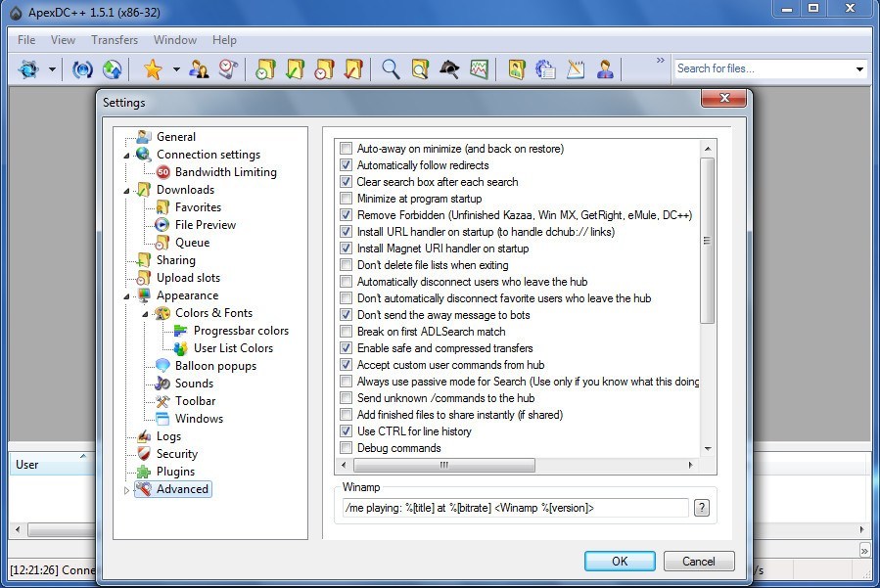Viewport: 880px width, 588px height.
Task: Click the OK button to save settings
Action: click(x=619, y=561)
